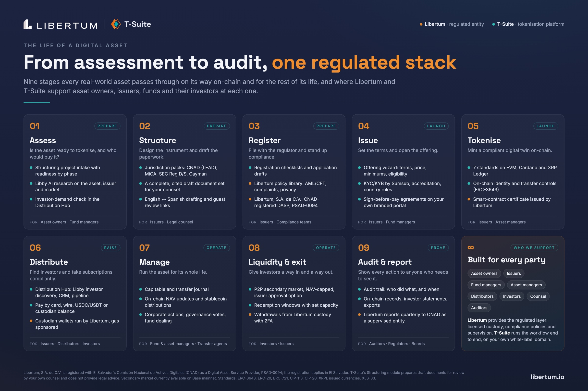Screen dimensions: 588x391
Task: Click 'Cap table and transfer journal' bullet
Action: [177, 289]
